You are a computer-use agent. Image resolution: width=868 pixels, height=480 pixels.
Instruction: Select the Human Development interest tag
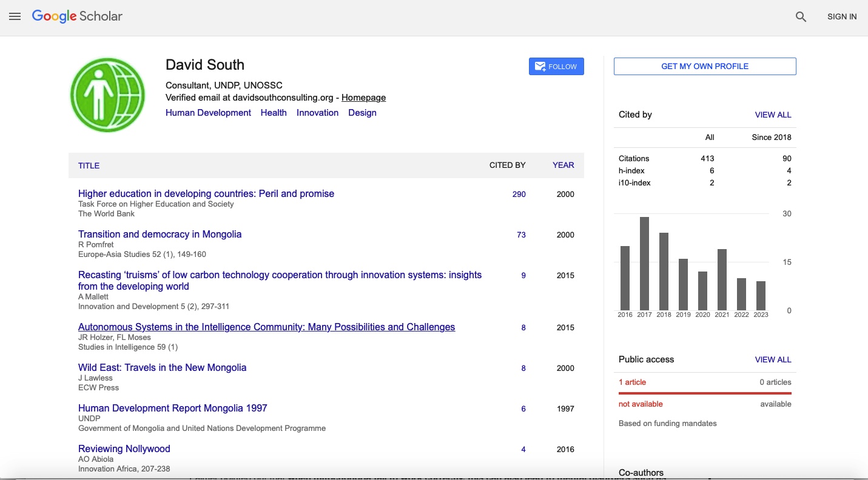click(208, 113)
